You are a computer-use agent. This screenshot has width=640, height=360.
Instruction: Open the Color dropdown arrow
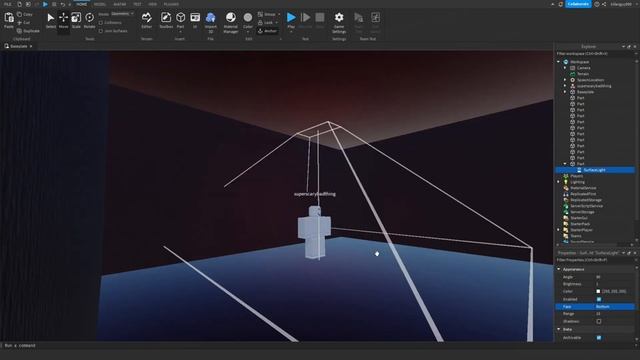248,32
